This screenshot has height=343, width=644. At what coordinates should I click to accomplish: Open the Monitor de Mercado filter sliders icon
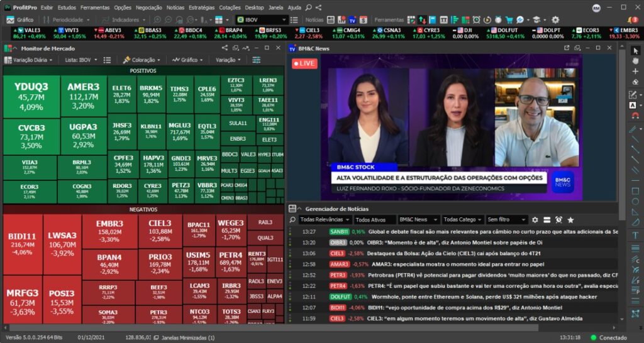[x=257, y=60]
